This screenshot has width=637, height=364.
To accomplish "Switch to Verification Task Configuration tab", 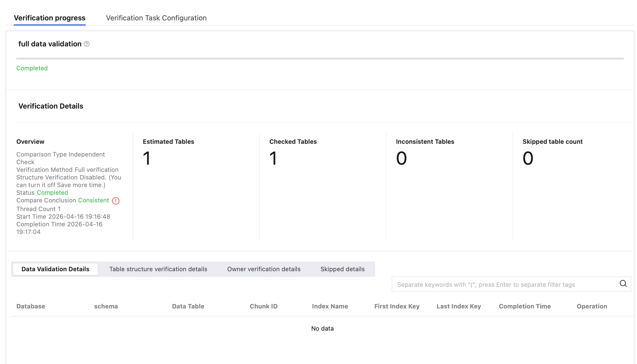I will 156,18.
